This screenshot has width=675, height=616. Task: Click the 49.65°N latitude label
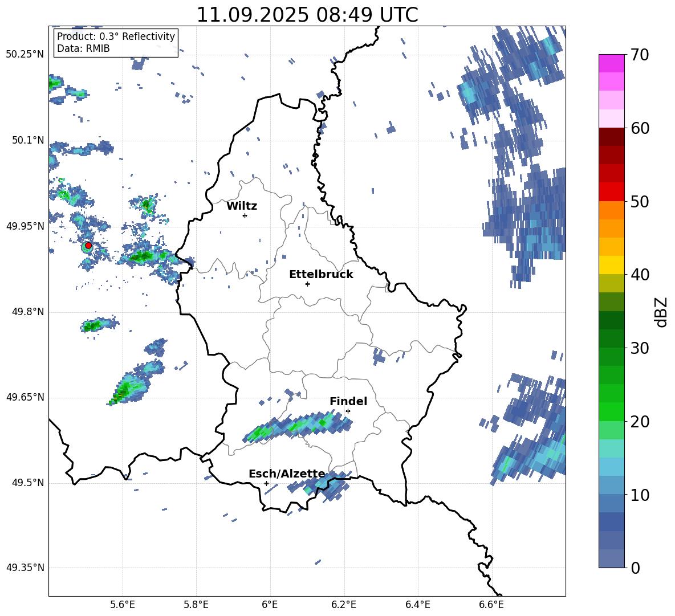click(x=25, y=397)
